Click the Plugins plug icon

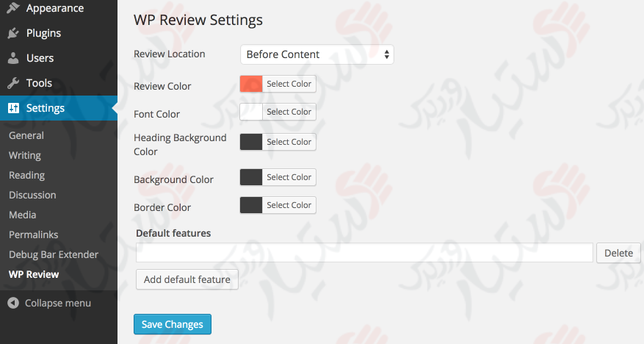13,33
